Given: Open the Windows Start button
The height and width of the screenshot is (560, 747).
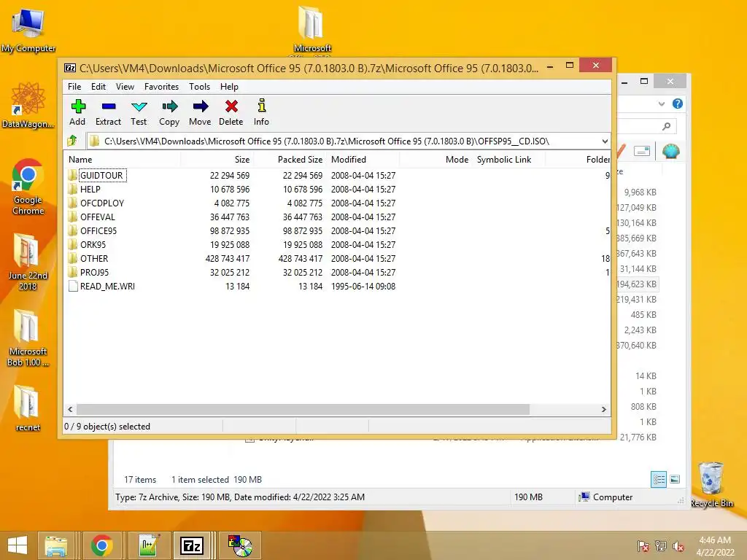Looking at the screenshot, I should [x=18, y=545].
